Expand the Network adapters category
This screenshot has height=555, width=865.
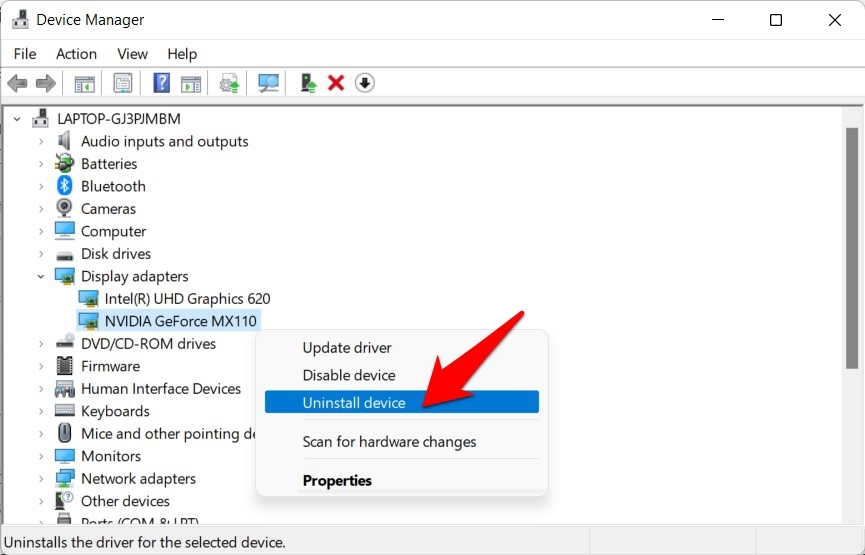point(41,478)
